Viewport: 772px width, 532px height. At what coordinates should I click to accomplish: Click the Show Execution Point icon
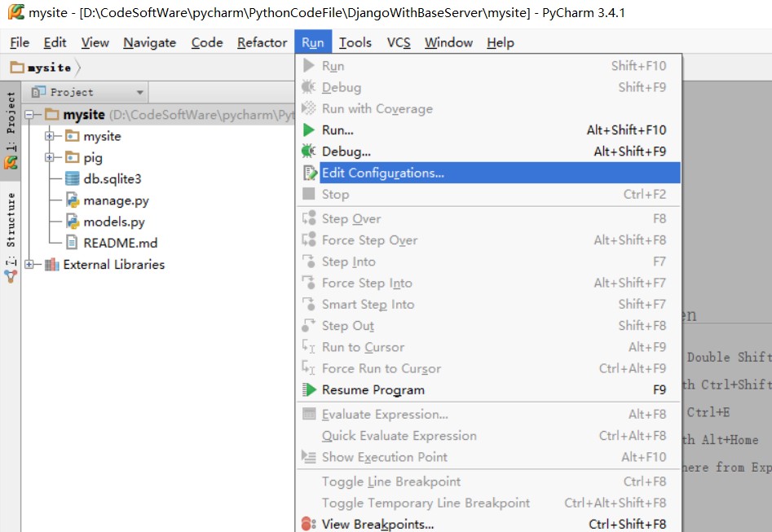tap(309, 457)
